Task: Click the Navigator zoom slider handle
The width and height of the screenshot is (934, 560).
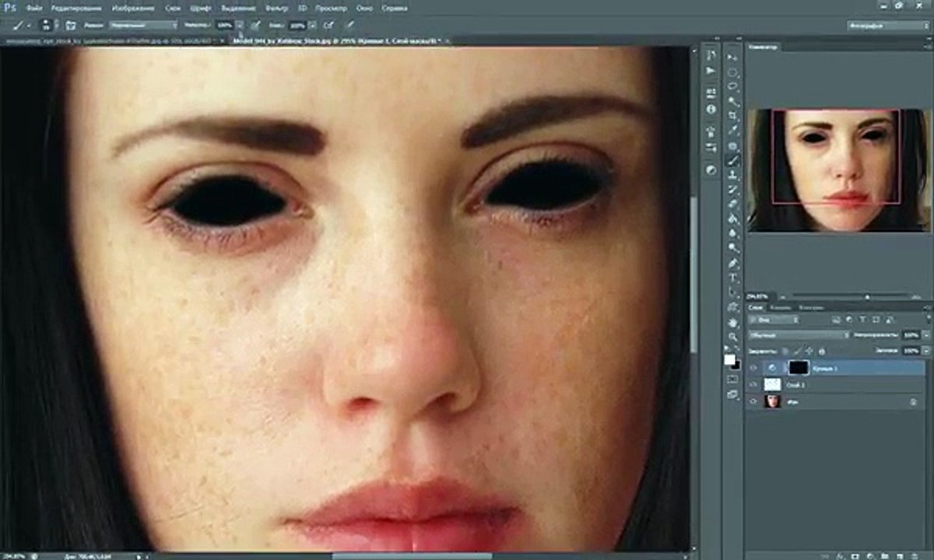Action: (867, 296)
